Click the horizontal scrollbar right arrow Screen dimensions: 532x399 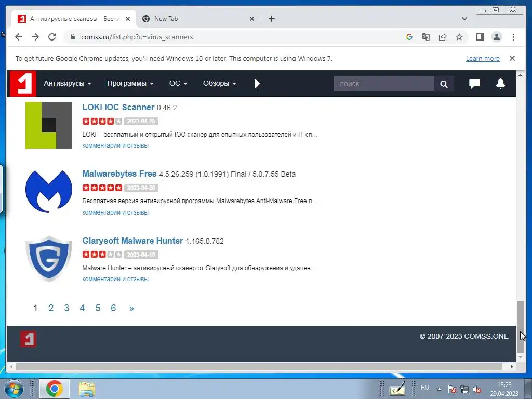point(512,366)
